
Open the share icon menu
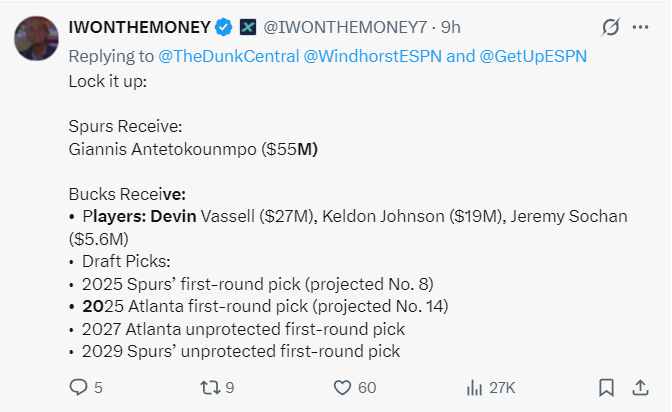coord(640,388)
